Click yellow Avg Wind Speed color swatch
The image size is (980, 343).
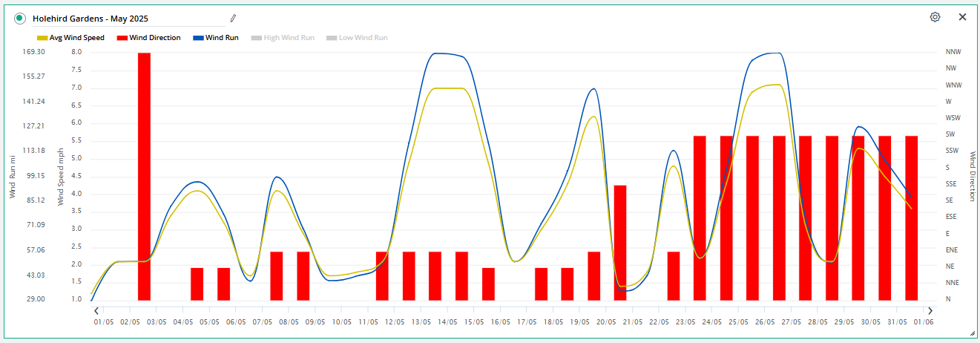42,38
